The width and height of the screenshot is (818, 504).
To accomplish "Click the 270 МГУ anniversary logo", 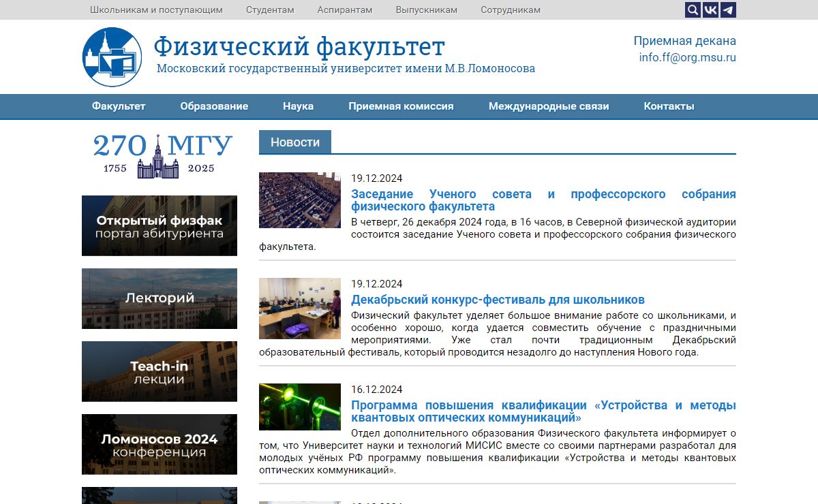I will coord(163,156).
